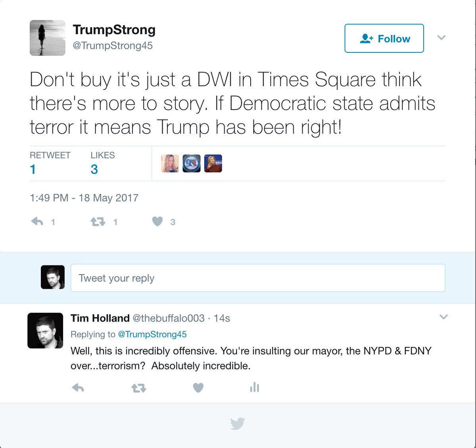View tweet activity bar chart icon

point(255,387)
